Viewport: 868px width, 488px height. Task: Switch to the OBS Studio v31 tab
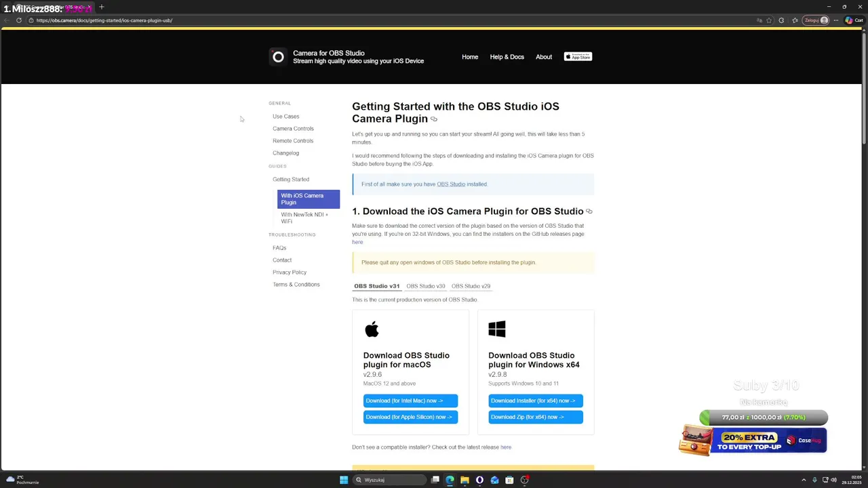click(x=376, y=286)
